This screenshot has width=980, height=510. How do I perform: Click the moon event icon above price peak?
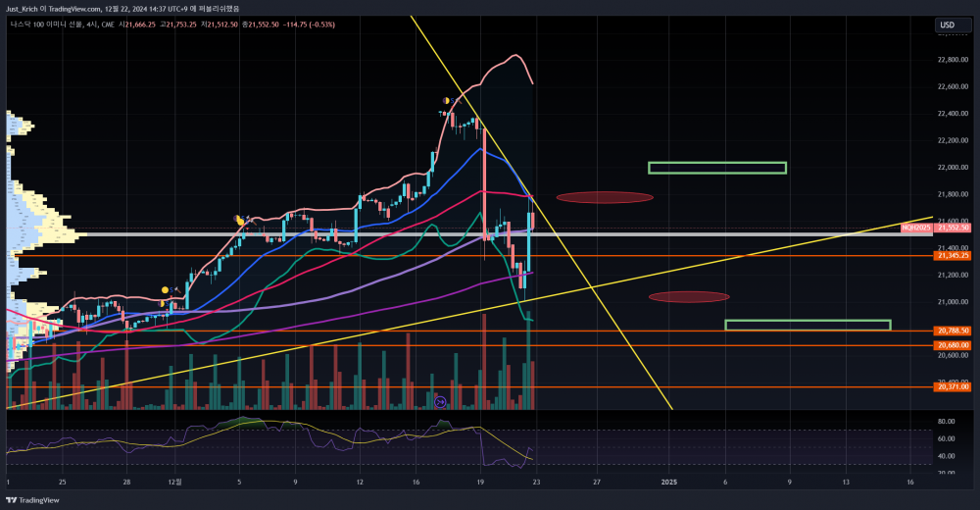(447, 100)
